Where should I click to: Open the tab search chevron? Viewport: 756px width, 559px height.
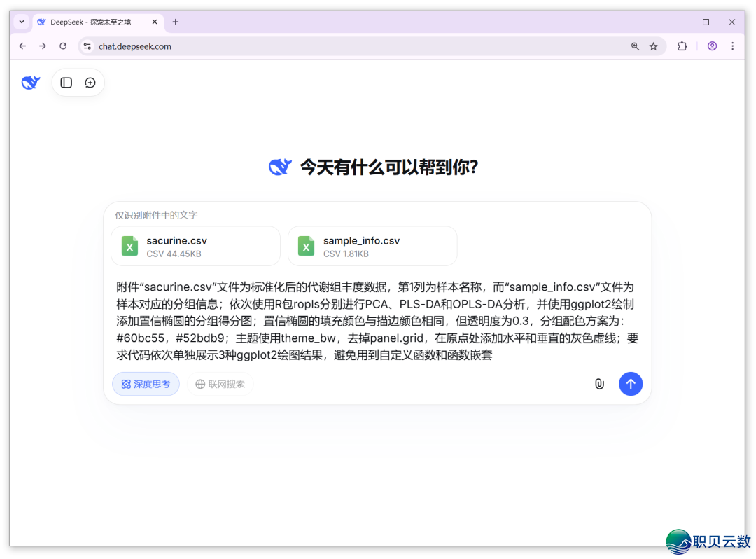tap(21, 22)
